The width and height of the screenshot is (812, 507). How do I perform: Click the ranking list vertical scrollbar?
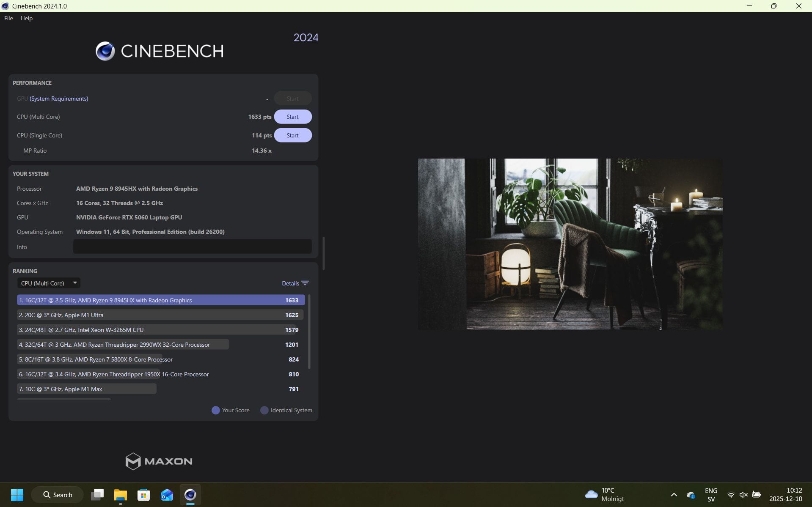point(309,332)
